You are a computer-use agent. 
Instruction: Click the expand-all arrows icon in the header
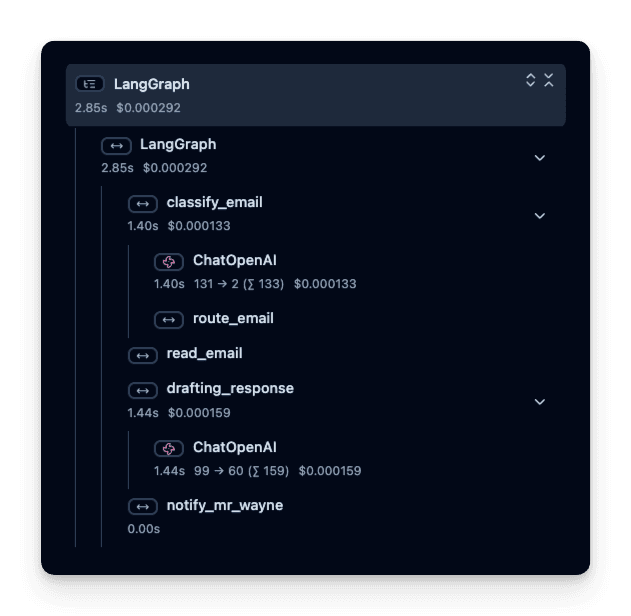531,81
